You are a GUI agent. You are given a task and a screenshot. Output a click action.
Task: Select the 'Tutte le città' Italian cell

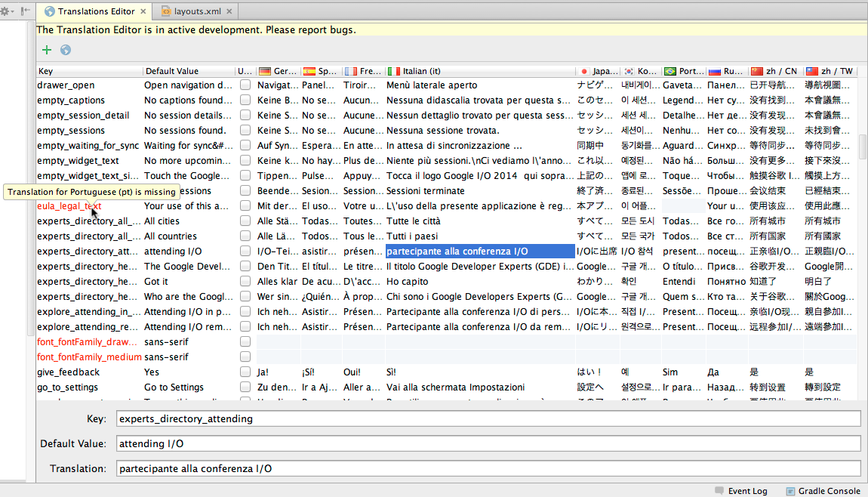pyautogui.click(x=480, y=221)
